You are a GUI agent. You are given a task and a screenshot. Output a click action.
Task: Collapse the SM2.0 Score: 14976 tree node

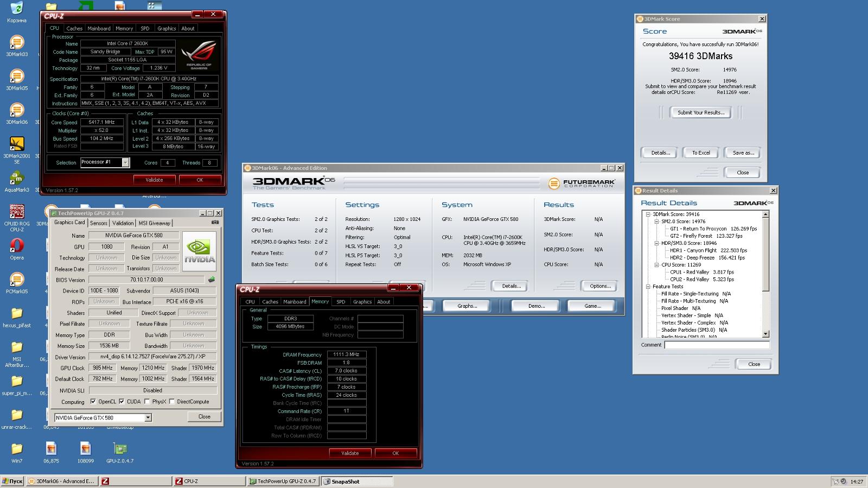tap(656, 221)
